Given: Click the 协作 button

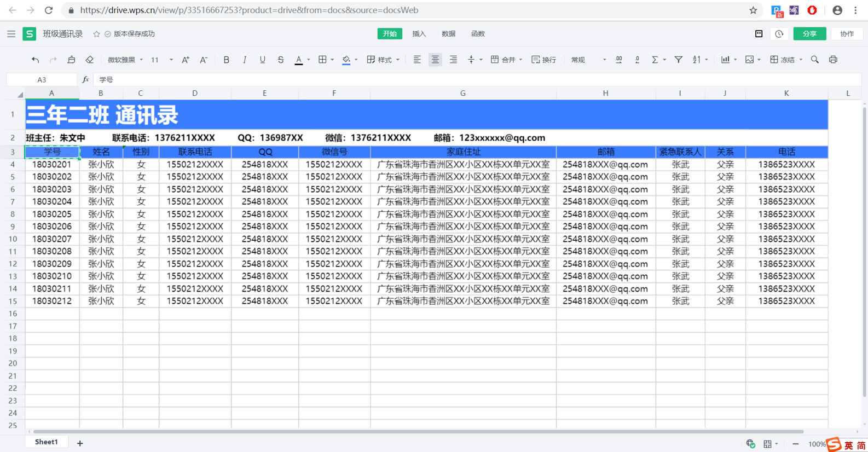Looking at the screenshot, I should pos(847,34).
